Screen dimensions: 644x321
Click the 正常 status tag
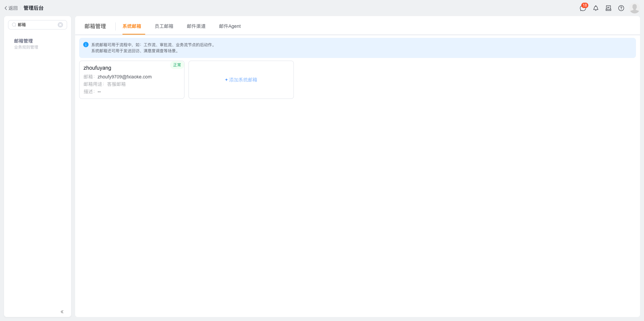177,65
